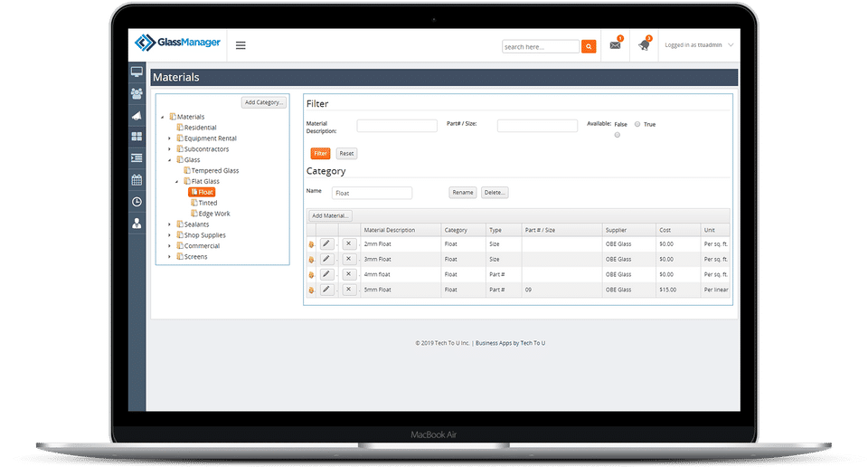Focus the category Name field

coord(372,193)
